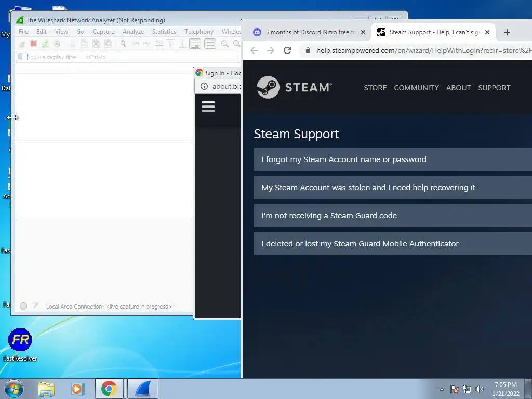Open Windows Media Player from taskbar
532x399 pixels.
78,389
